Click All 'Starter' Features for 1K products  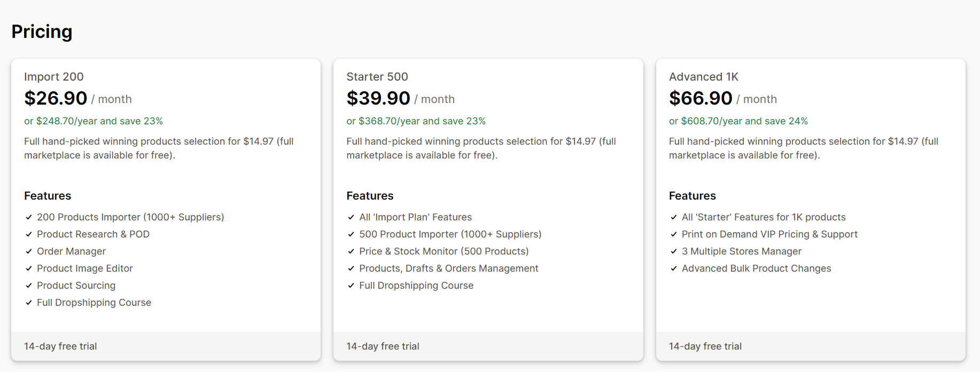(x=764, y=217)
